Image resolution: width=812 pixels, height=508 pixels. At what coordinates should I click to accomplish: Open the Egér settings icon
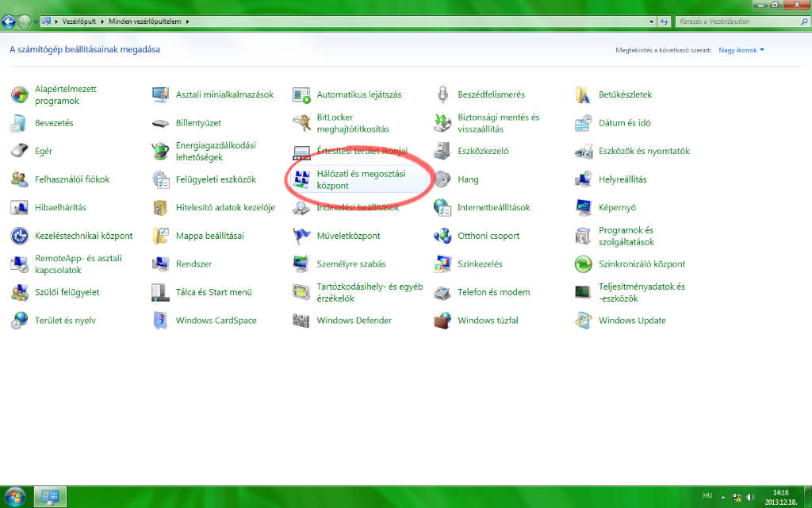tap(40, 151)
